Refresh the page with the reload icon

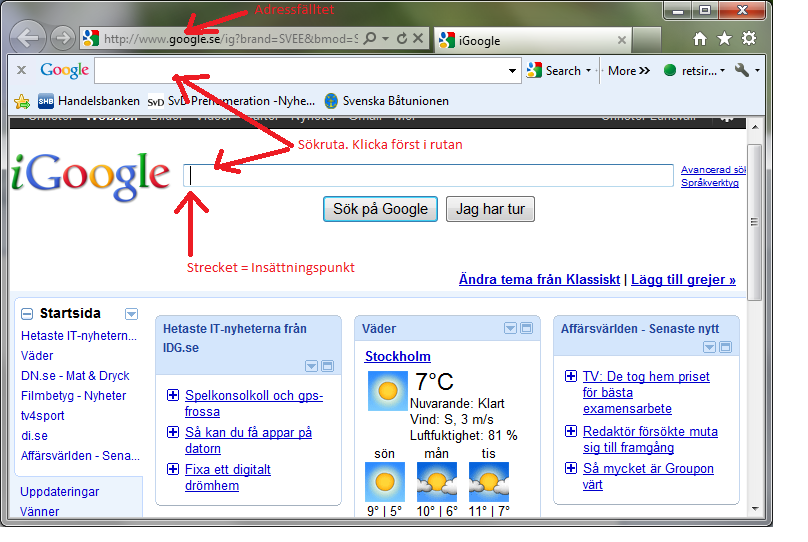402,38
